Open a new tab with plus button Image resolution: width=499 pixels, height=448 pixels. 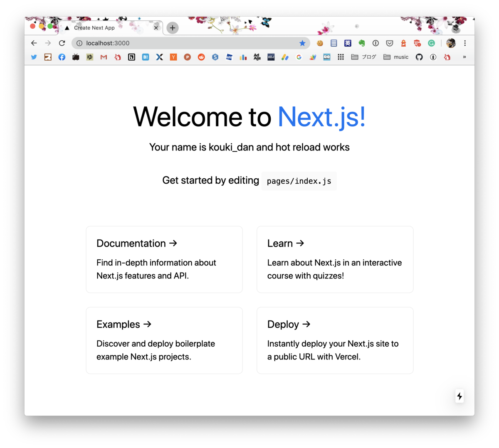click(173, 28)
